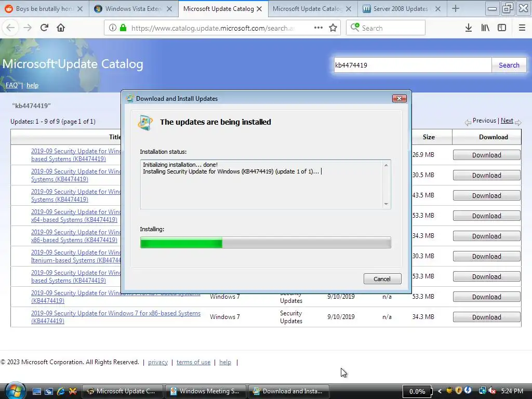This screenshot has height=399, width=532.
Task: Open Windows Meeting S... taskbar item
Action: tap(206, 391)
